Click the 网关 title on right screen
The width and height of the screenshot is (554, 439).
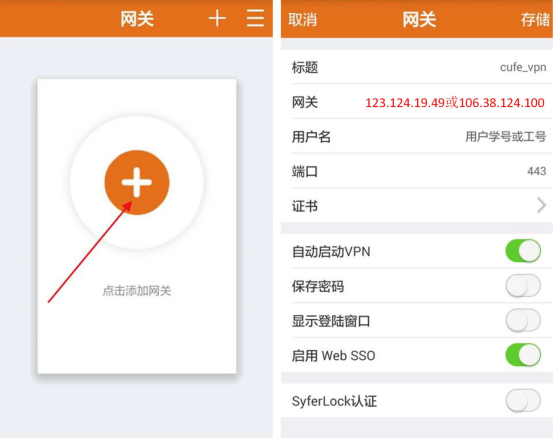(419, 19)
